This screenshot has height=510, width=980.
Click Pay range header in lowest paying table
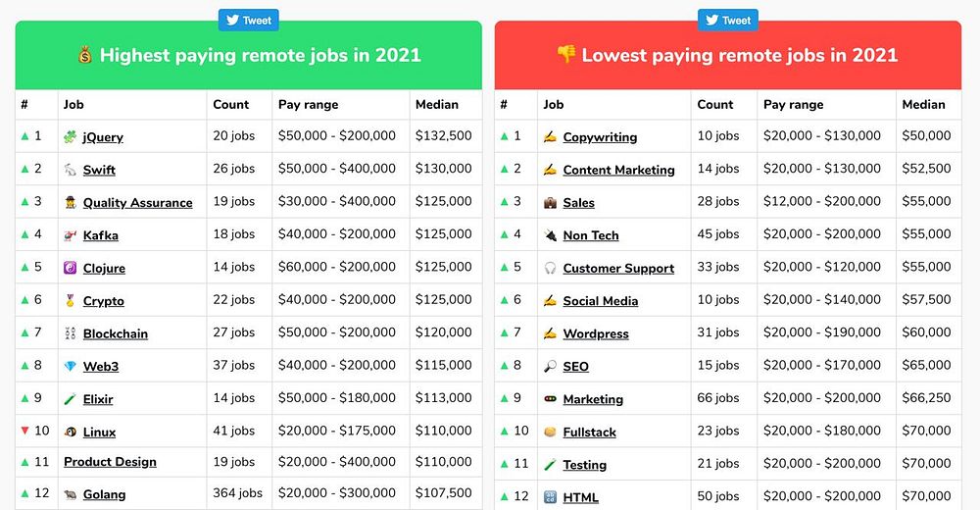794,104
